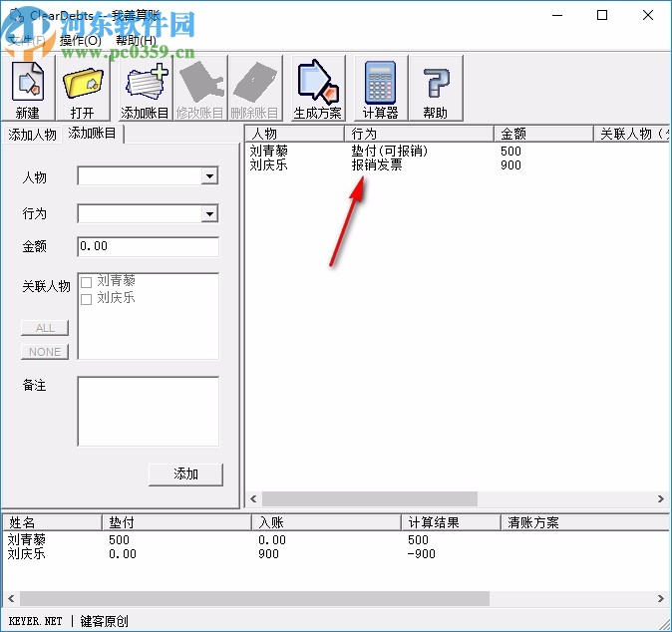Click the 添加账目 toolbar icon
Viewport: 672px width, 632px height.
coord(145,89)
